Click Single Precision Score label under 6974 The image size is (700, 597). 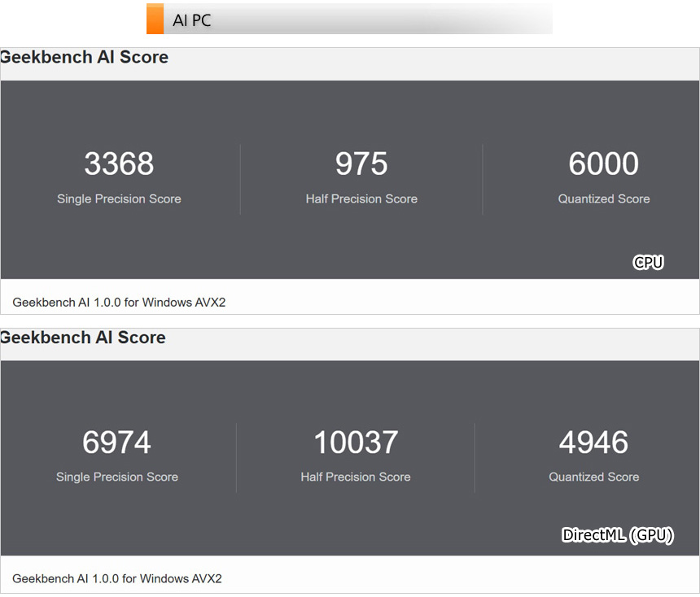click(x=116, y=477)
